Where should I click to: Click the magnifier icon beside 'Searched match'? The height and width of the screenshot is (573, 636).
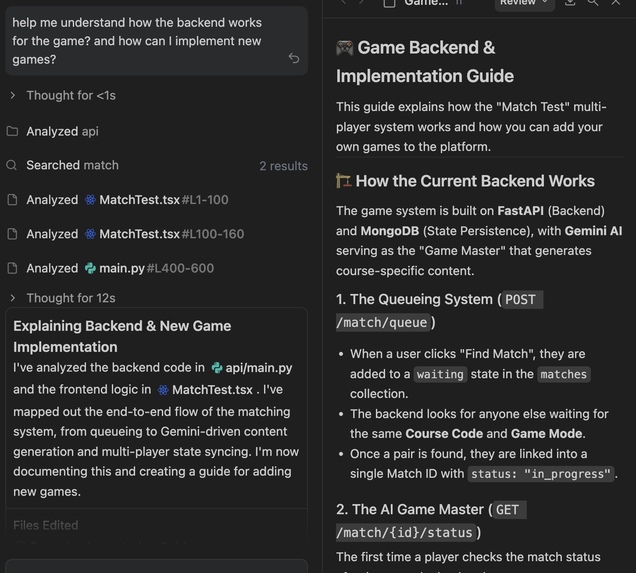pos(12,165)
